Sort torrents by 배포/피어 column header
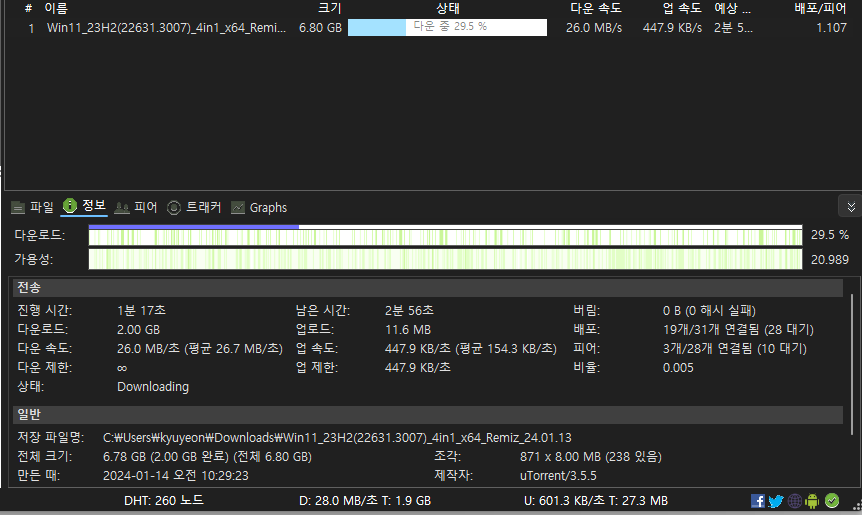862x515 pixels. 820,8
